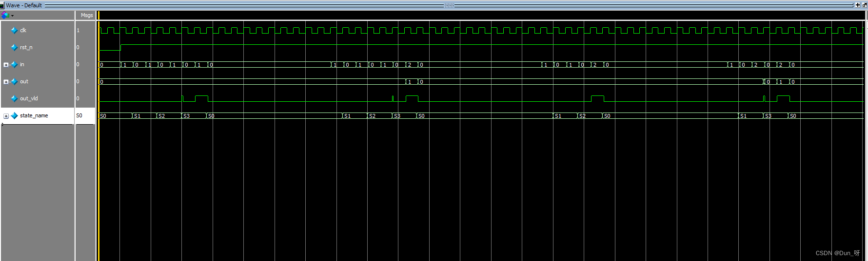Click the last S0 state segment in waveform
This screenshot has width=868, height=261.
click(x=826, y=116)
